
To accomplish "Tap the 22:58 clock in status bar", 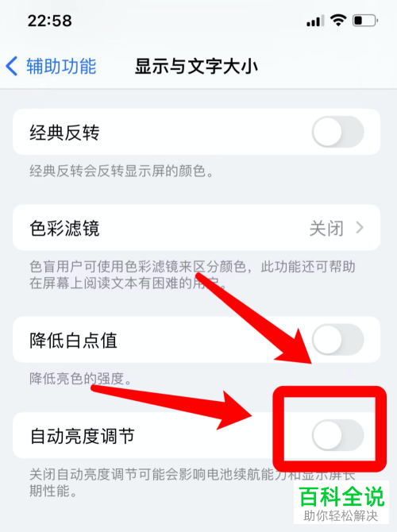I will 49,21.
